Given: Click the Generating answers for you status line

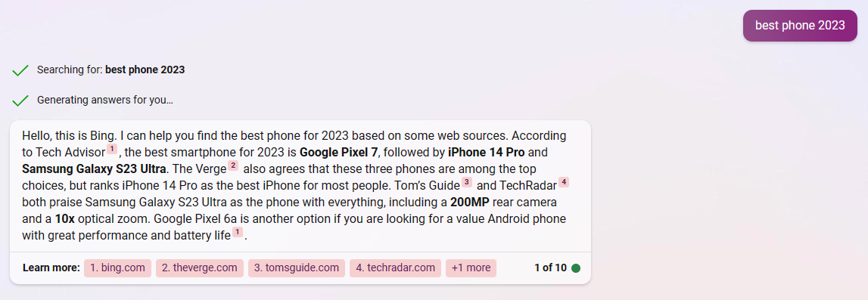Looking at the screenshot, I should click(105, 101).
